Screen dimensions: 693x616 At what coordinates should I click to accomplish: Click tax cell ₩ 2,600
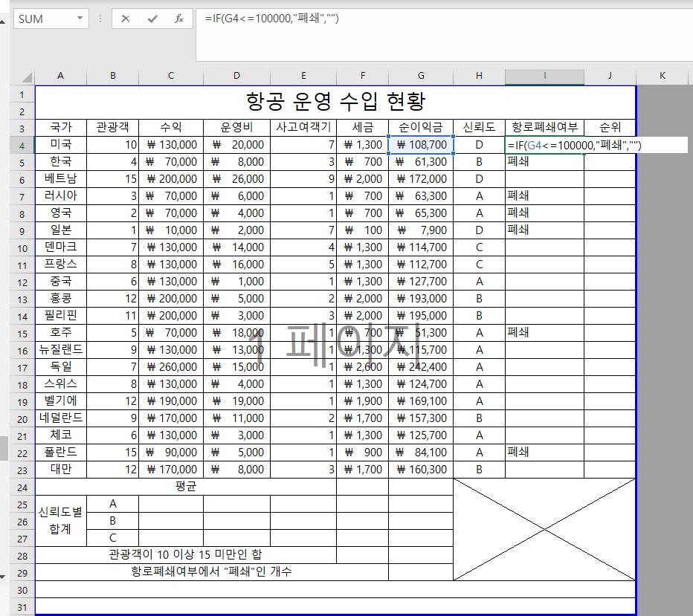click(x=362, y=367)
